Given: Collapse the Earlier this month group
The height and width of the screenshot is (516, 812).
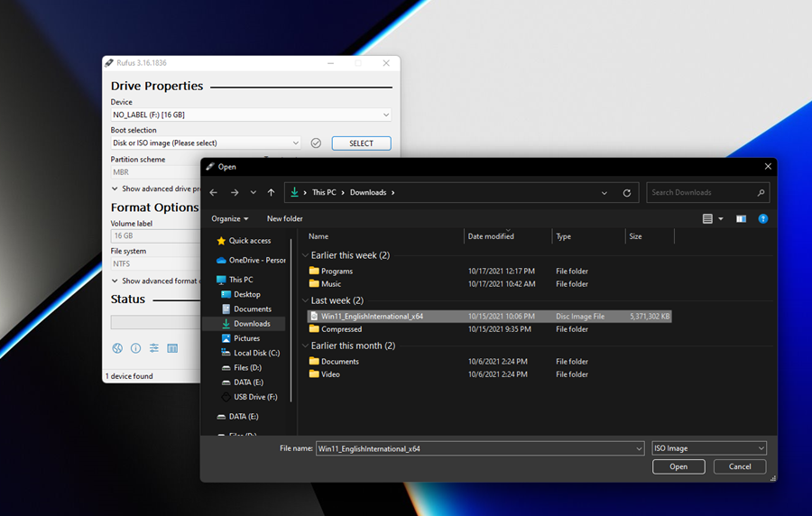Looking at the screenshot, I should click(x=306, y=346).
